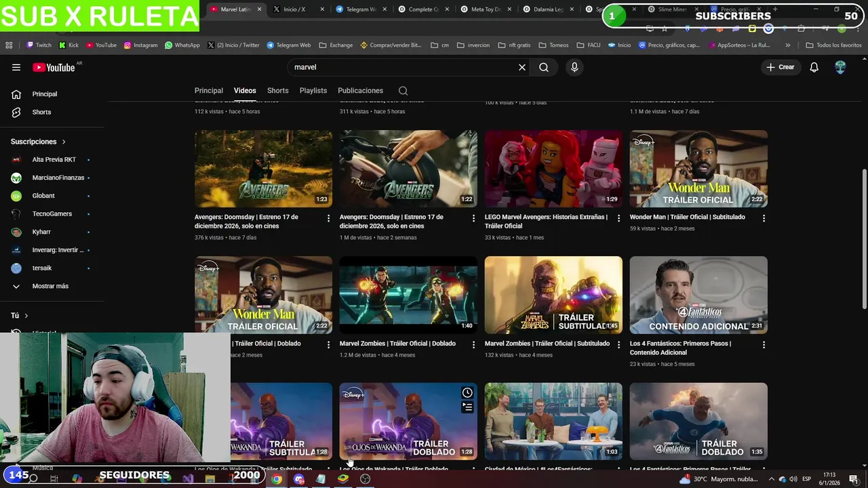Open options for LEGO Marvel Avengers video
The height and width of the screenshot is (488, 868).
tap(618, 218)
